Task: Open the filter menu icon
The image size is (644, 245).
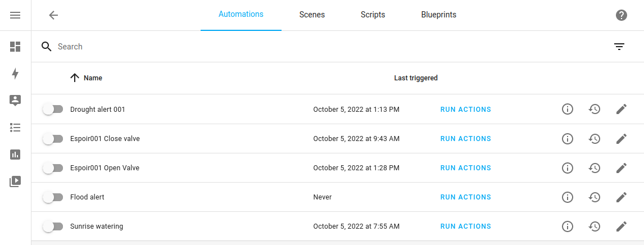Action: [x=619, y=47]
